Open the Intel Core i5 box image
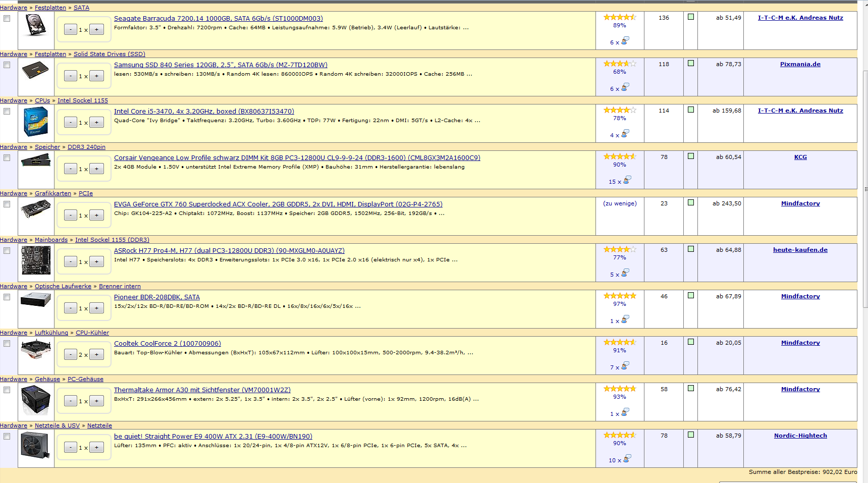 coord(36,122)
